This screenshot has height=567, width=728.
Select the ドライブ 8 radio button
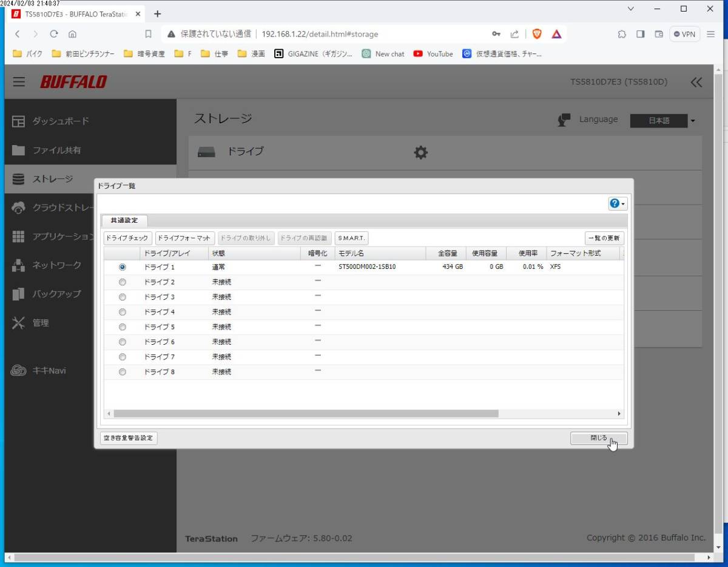[x=123, y=372]
